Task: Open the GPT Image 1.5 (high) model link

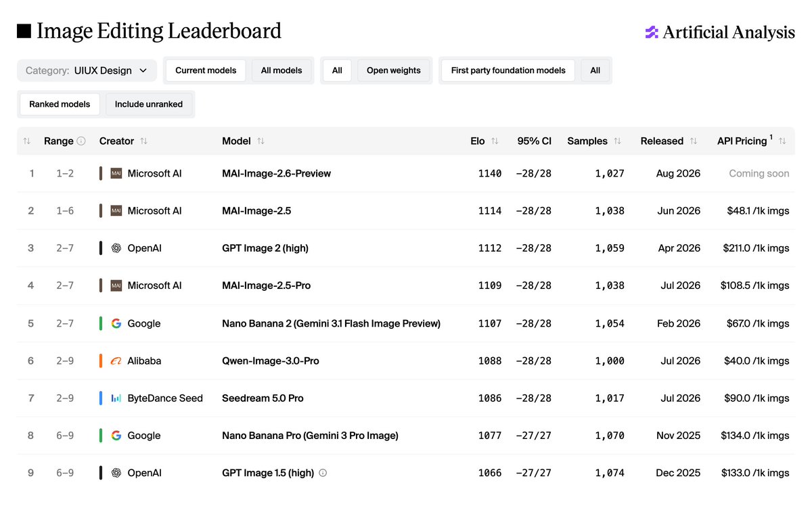Action: 268,473
